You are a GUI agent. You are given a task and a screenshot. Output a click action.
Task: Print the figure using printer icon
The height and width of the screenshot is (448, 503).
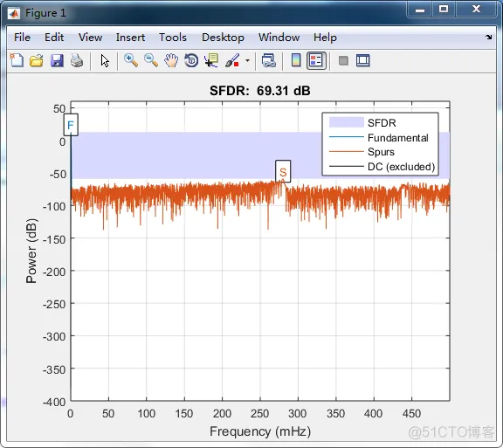77,60
